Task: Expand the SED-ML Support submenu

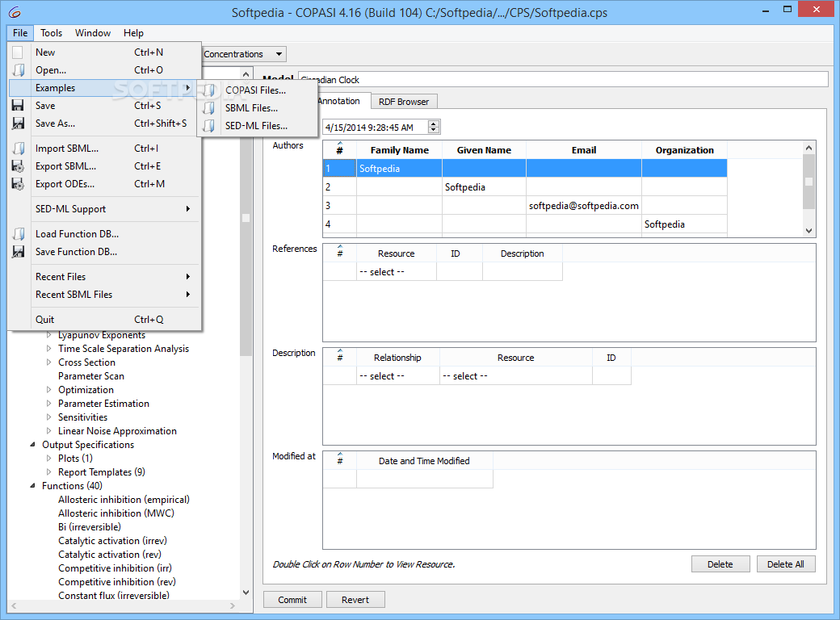Action: [x=187, y=209]
